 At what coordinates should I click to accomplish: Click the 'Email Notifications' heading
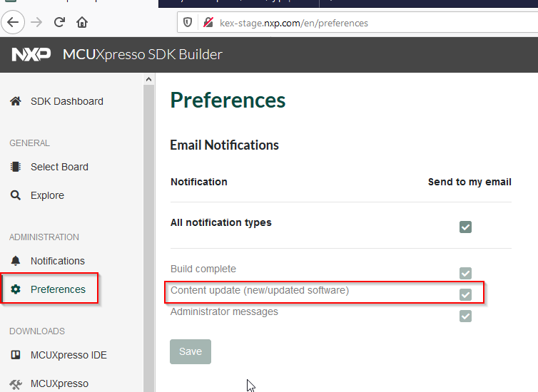[x=224, y=145]
